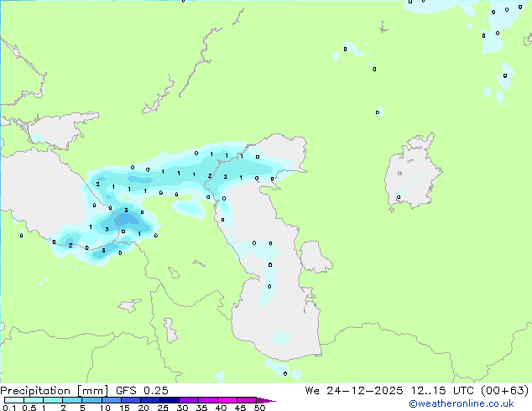Select the 5–10 mm legend color swatch

pyautogui.click(x=91, y=400)
